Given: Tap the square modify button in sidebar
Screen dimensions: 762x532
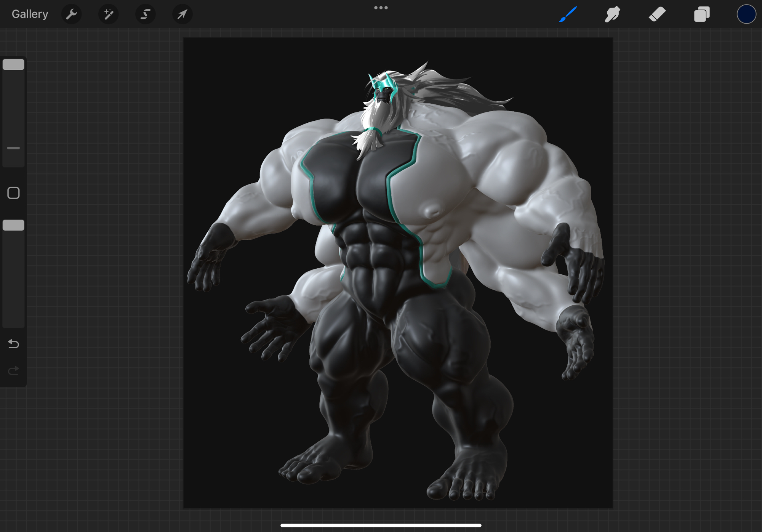Looking at the screenshot, I should [x=13, y=193].
